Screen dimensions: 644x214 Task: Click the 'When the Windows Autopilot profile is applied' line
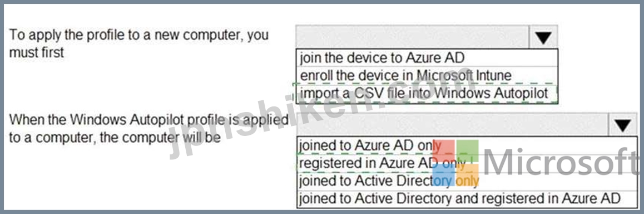(x=148, y=120)
